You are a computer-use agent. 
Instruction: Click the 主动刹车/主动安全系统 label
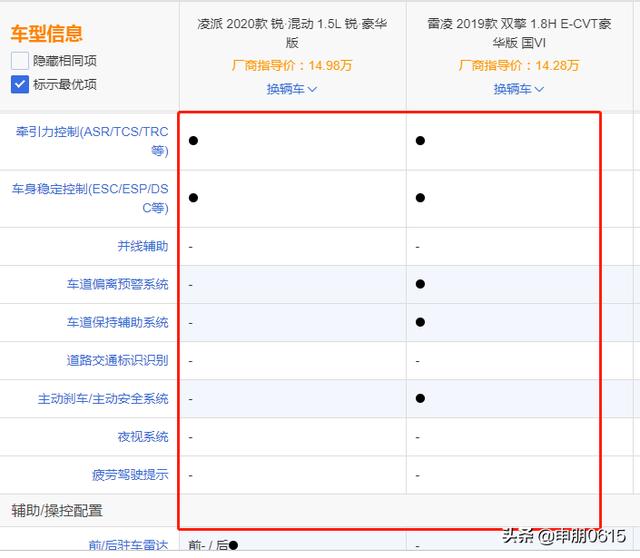click(103, 399)
